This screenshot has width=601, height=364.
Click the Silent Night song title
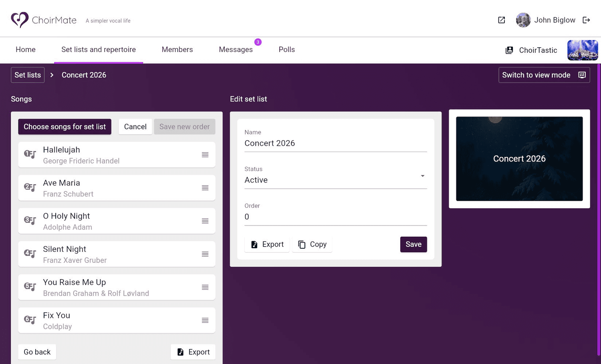pyautogui.click(x=65, y=249)
